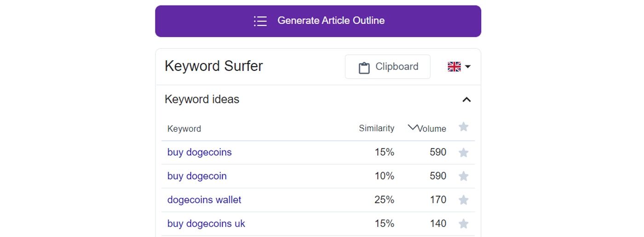Star all keywords in header
644x237 pixels.
[464, 127]
